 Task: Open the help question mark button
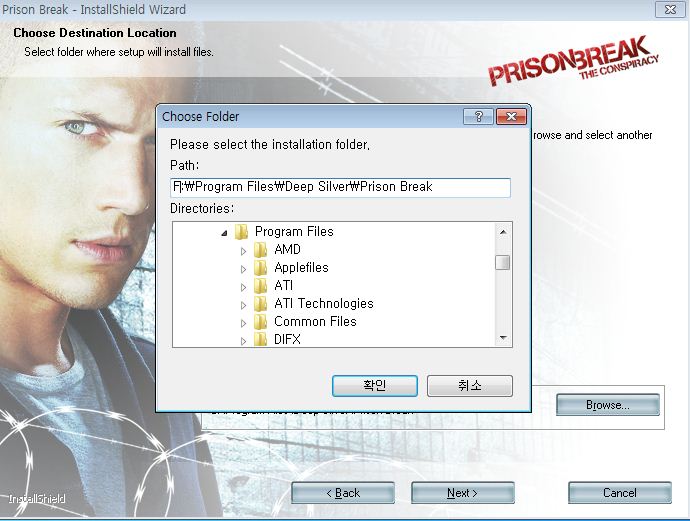pos(478,117)
